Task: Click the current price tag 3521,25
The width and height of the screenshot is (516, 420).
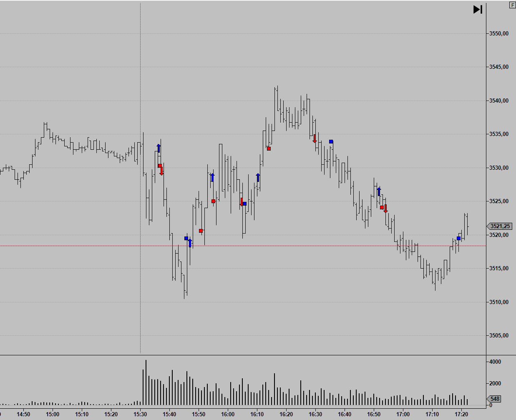Action: coord(500,226)
